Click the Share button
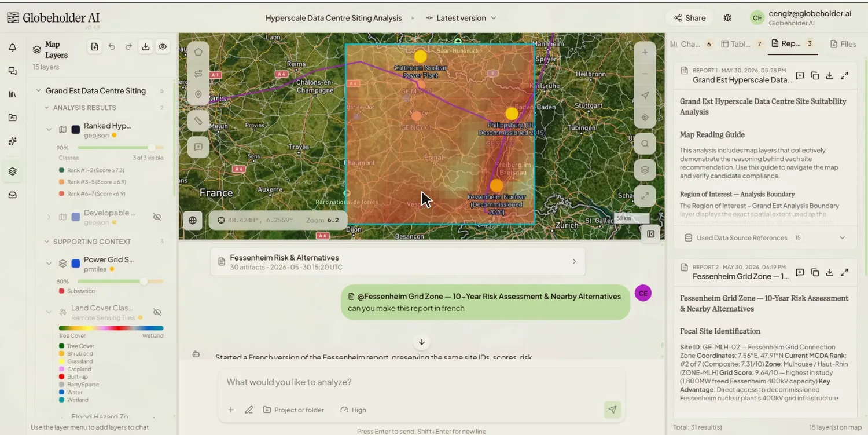Screen dimensions: 868x435 pos(690,18)
